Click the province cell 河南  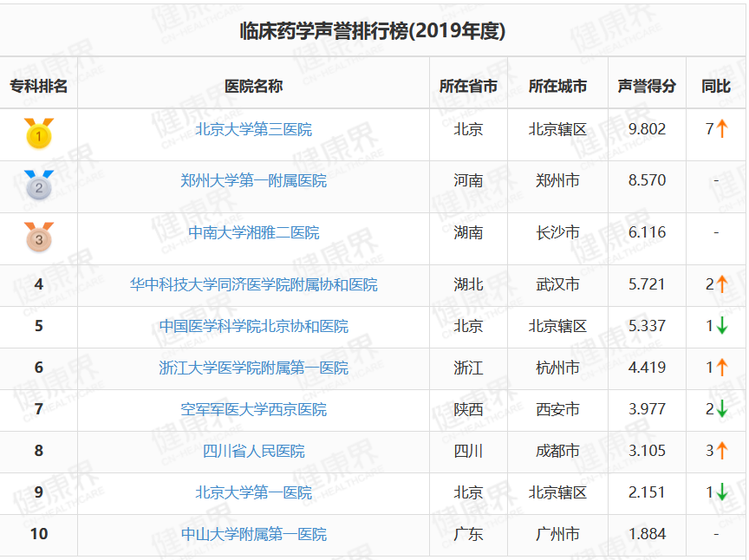[x=468, y=180]
